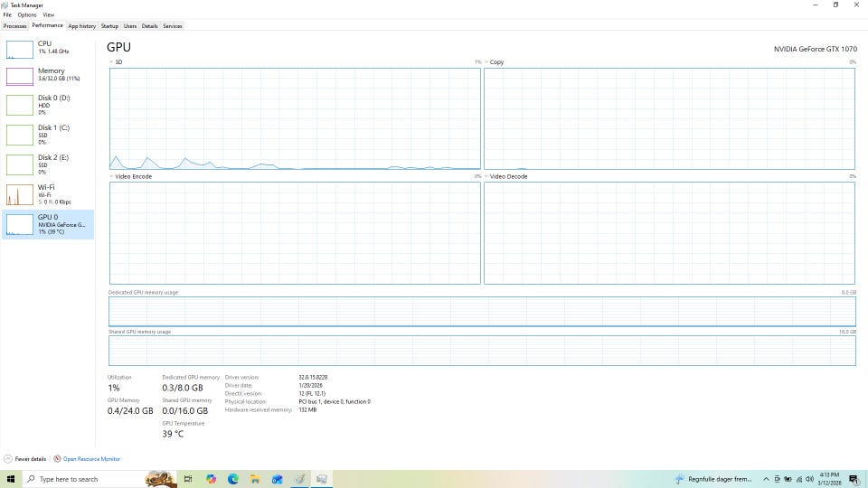This screenshot has width=868, height=488.
Task: Show hidden system tray icons
Action: (766, 479)
